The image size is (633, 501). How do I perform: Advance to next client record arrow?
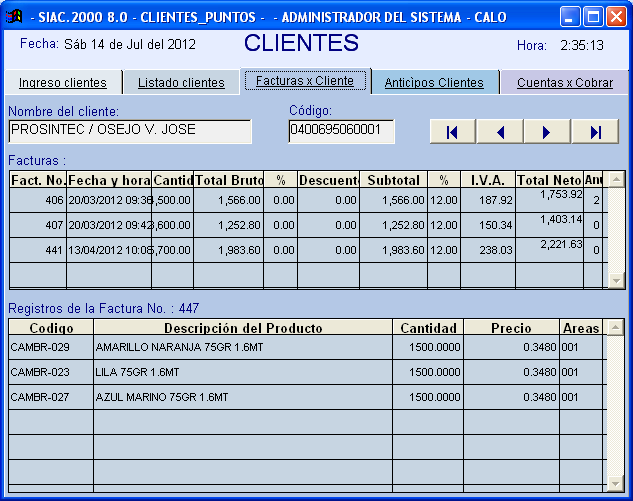(x=546, y=132)
